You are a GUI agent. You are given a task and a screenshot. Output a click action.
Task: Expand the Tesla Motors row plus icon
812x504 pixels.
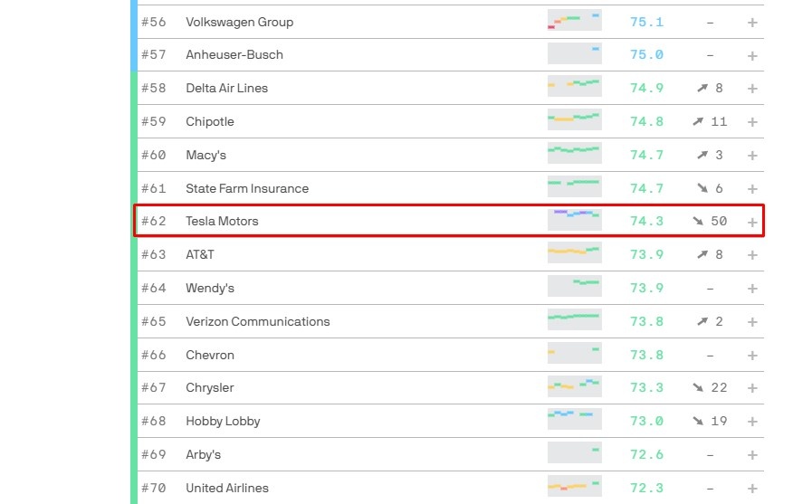pos(752,222)
